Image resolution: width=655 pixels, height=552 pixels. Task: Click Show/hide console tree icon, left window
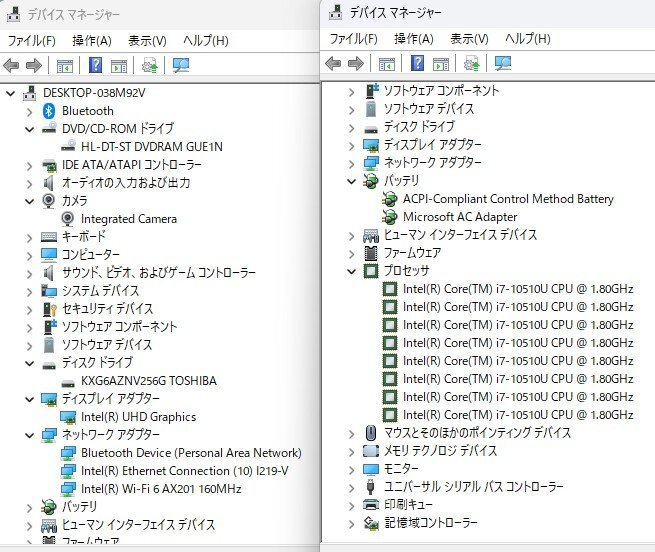pos(65,66)
